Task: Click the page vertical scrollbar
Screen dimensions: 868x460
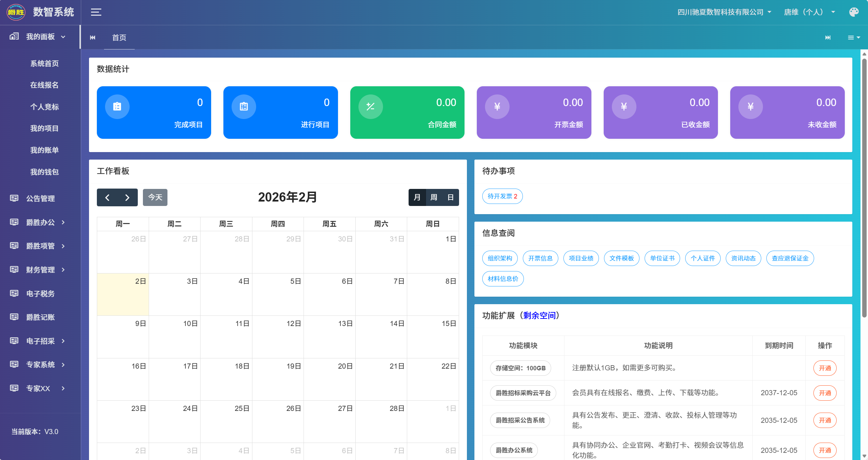Action: 864,188
